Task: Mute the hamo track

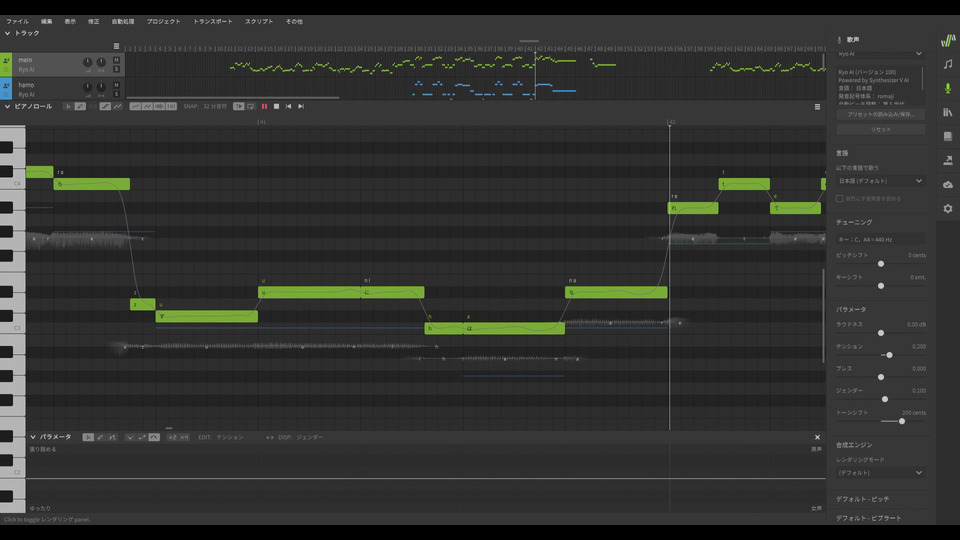Action: pyautogui.click(x=116, y=85)
